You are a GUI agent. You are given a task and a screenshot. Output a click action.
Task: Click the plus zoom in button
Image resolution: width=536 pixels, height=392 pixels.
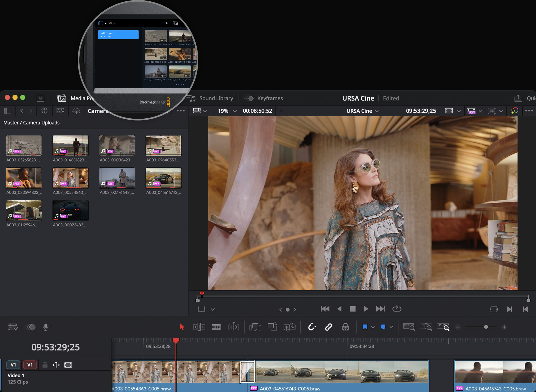tap(504, 327)
